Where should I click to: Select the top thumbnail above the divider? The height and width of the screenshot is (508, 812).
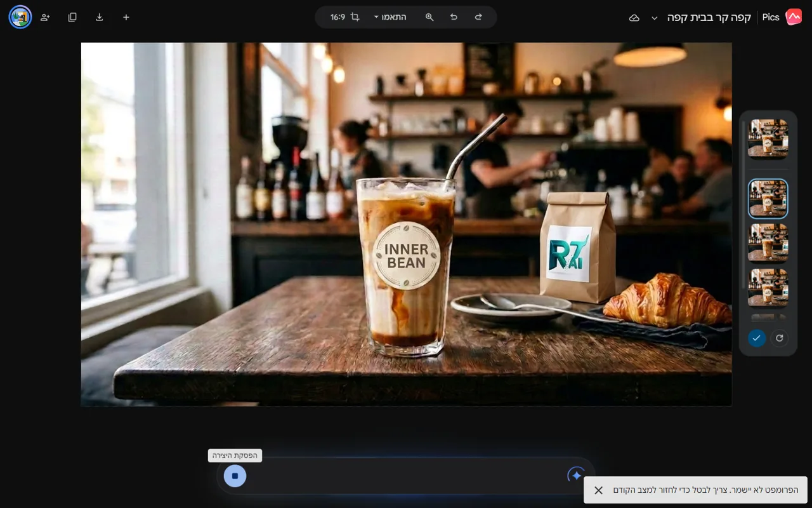768,138
